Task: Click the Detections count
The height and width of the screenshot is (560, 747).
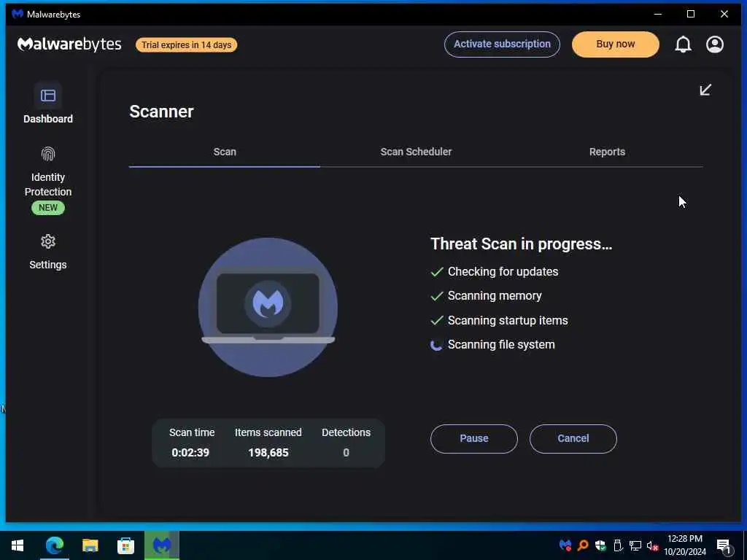Action: point(347,452)
